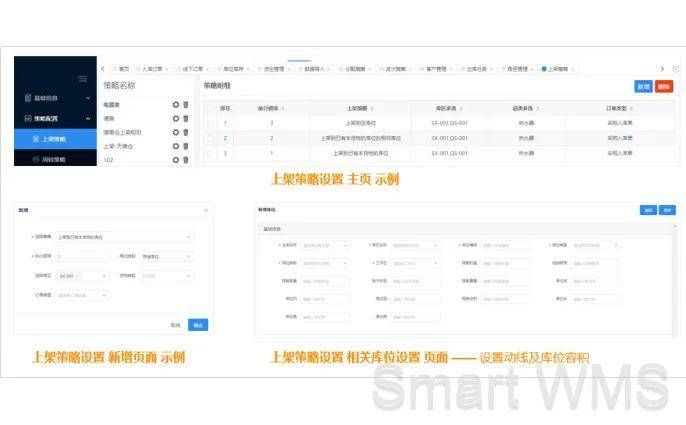
Task: Tick the checkbox for table row 1
Action: 209,123
